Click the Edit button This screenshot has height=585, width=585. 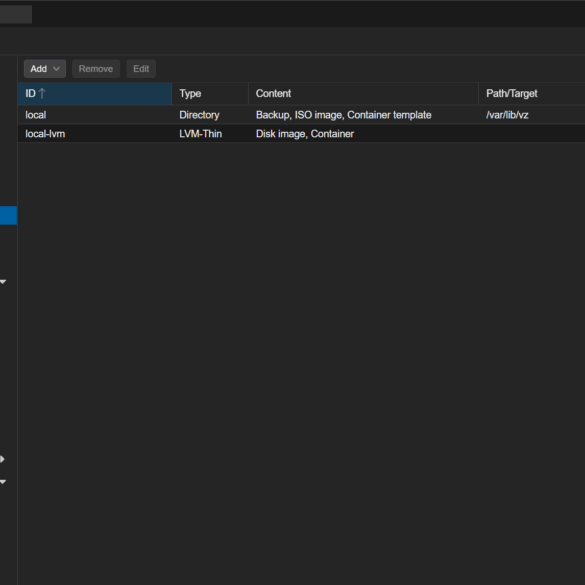[141, 69]
